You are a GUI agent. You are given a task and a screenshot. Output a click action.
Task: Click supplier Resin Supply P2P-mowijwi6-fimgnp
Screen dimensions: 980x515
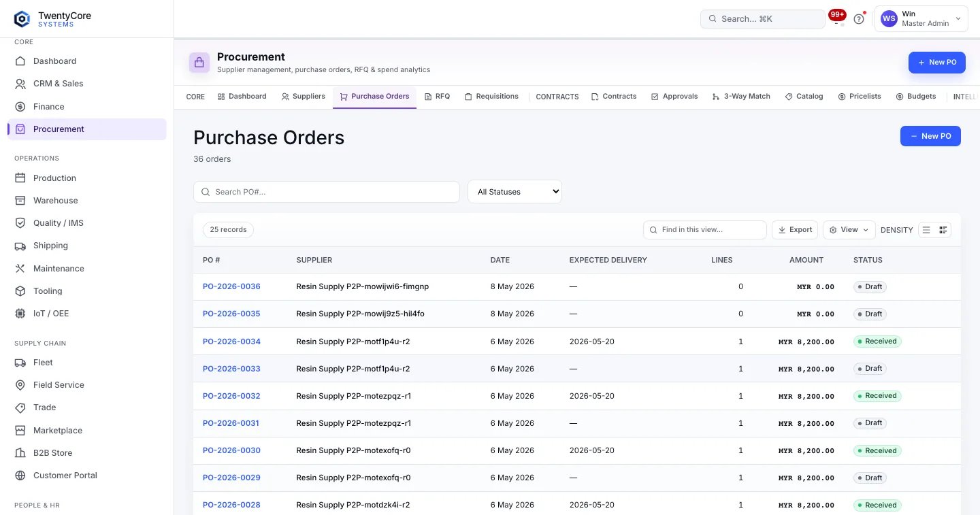point(362,287)
